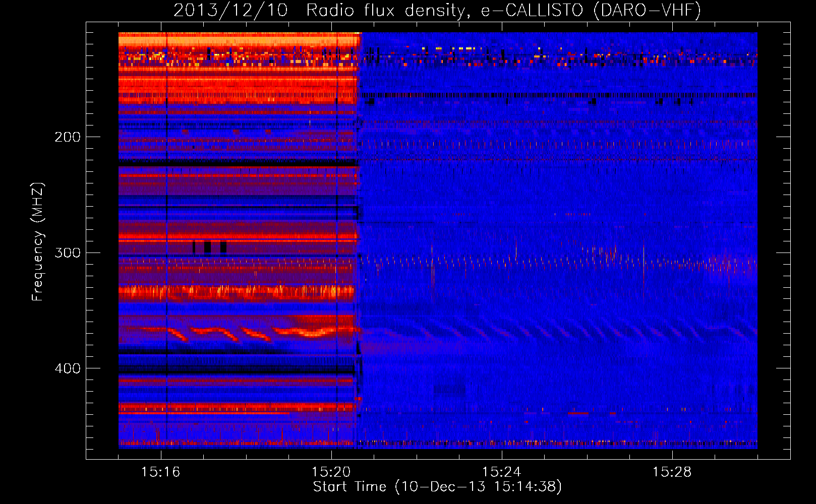Click the 300 frequency tick label
Image resolution: width=816 pixels, height=504 pixels.
68,253
